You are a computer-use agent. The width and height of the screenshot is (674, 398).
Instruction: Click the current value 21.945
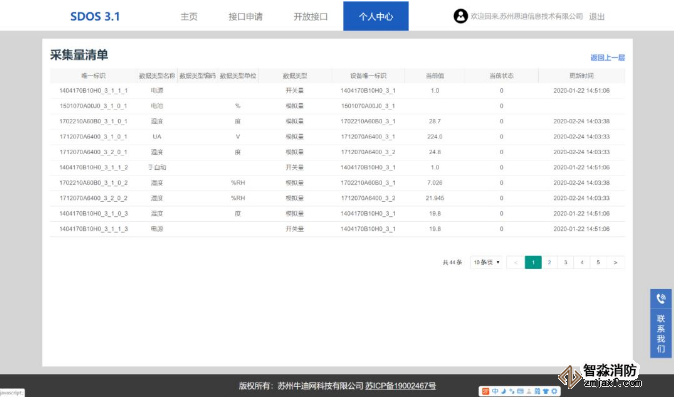[435, 198]
